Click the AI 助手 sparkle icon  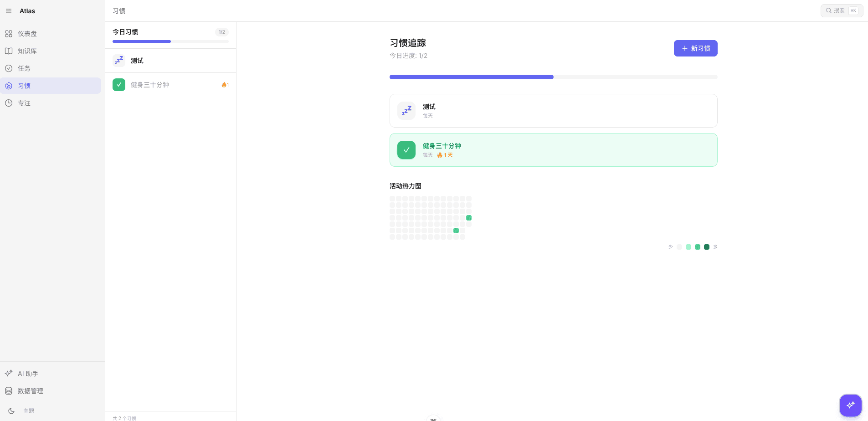pyautogui.click(x=9, y=374)
